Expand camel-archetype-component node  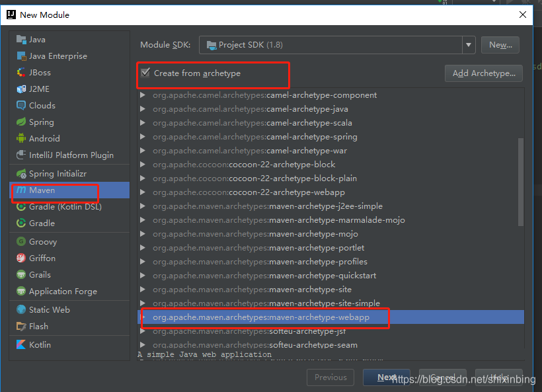point(142,95)
